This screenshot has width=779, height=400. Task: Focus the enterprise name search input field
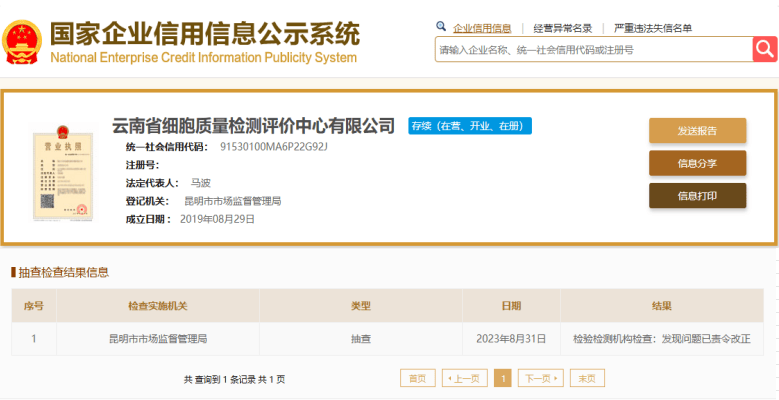(594, 49)
